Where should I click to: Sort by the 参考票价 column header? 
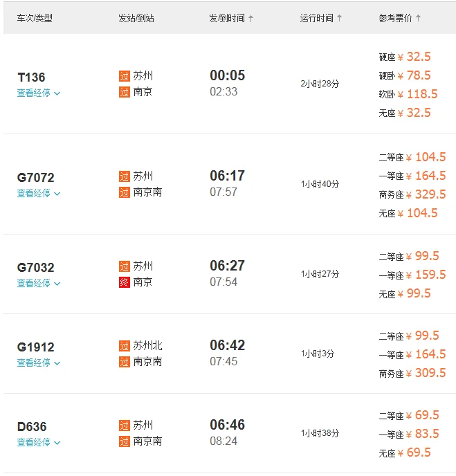[x=396, y=19]
